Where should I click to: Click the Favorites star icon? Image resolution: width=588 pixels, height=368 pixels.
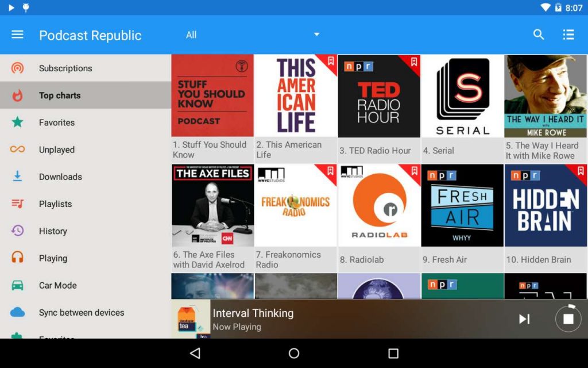pyautogui.click(x=17, y=122)
